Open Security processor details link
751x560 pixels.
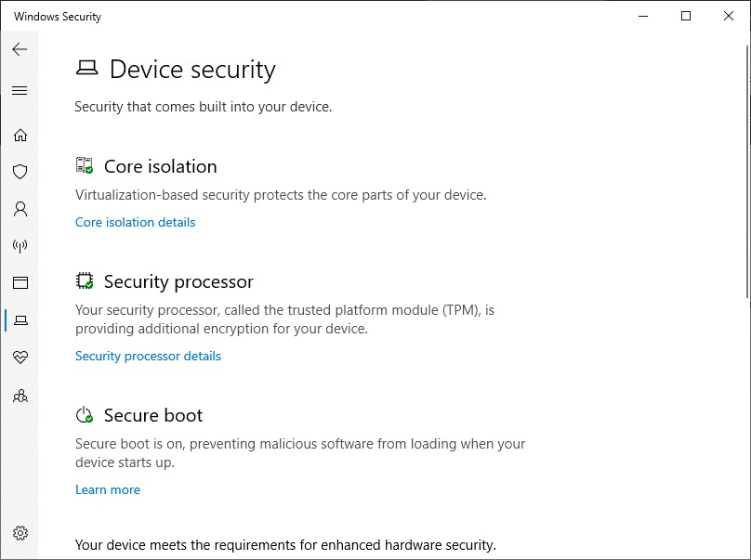[x=148, y=357]
